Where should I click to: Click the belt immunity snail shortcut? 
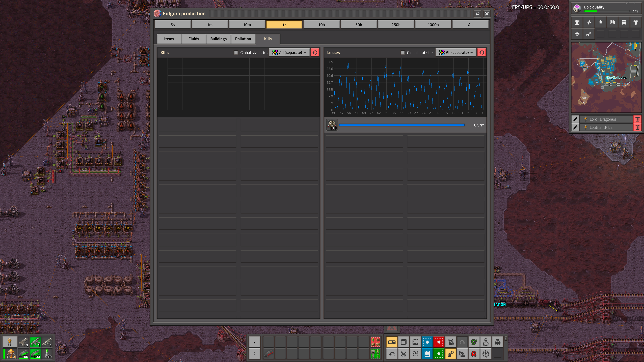click(x=462, y=354)
